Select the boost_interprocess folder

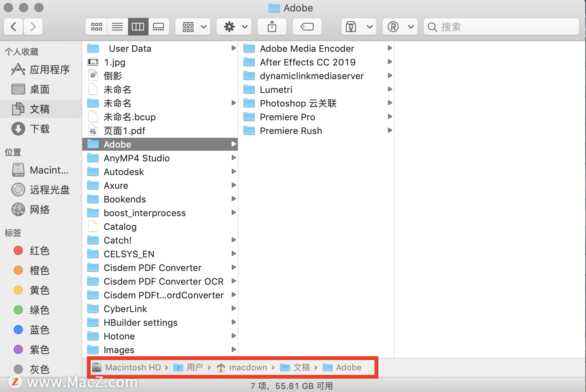pyautogui.click(x=160, y=213)
